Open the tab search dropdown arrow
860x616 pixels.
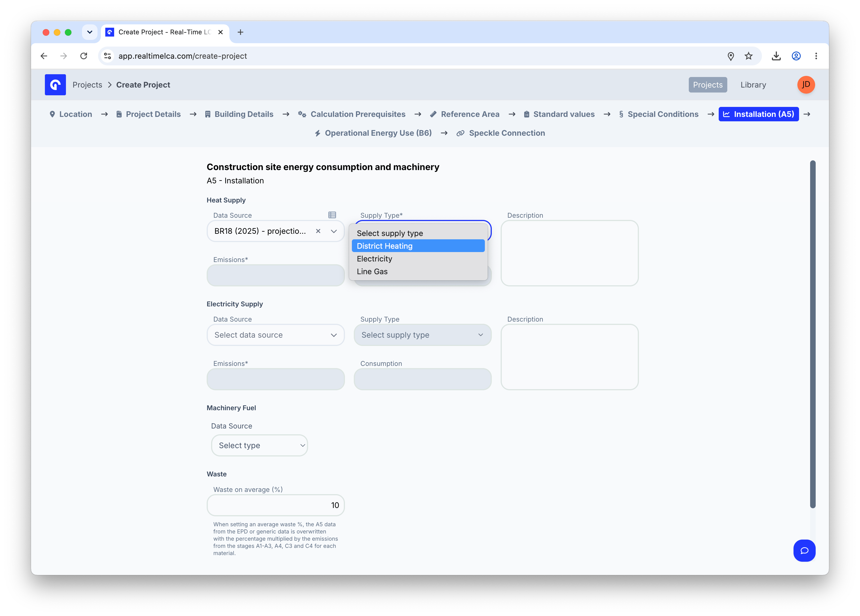tap(90, 32)
